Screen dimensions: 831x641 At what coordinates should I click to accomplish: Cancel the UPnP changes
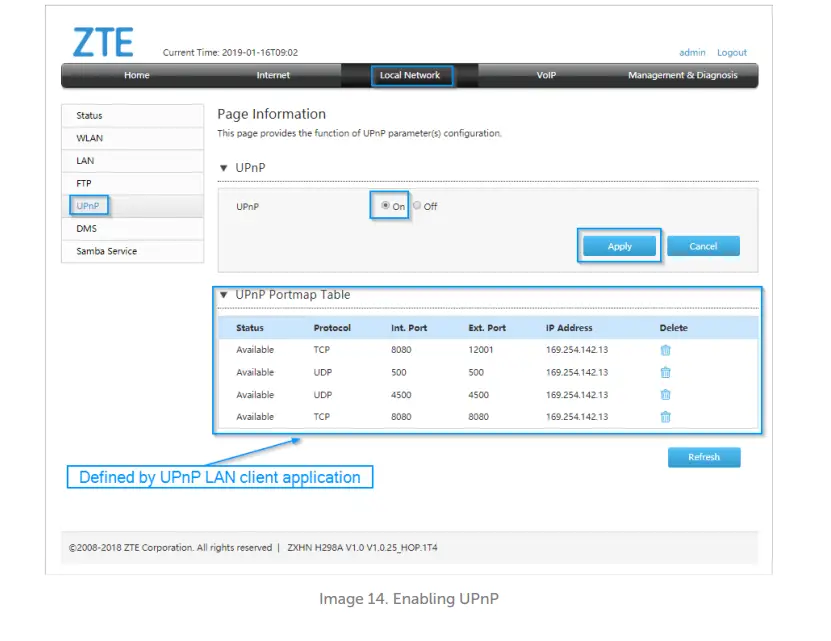point(703,245)
